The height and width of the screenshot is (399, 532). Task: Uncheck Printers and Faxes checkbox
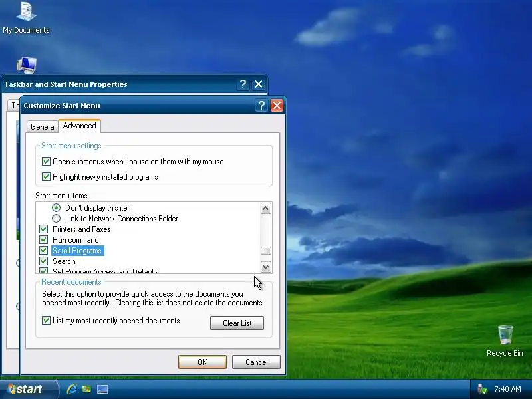tap(43, 229)
